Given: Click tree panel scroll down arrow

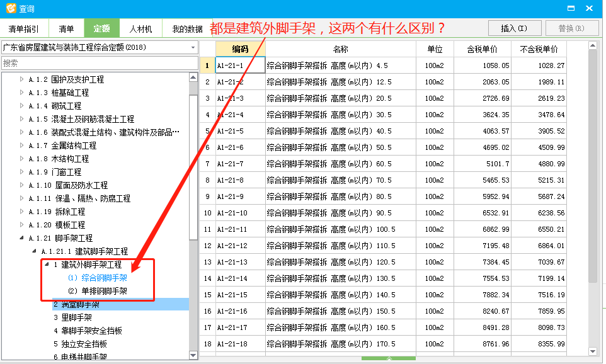Looking at the screenshot, I should [x=193, y=355].
